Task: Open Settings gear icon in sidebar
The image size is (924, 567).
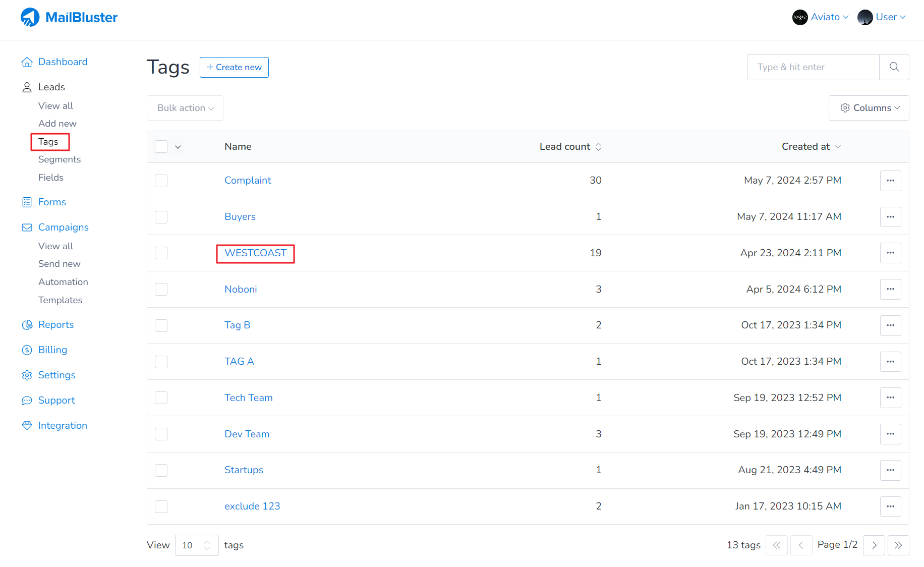Action: (27, 375)
